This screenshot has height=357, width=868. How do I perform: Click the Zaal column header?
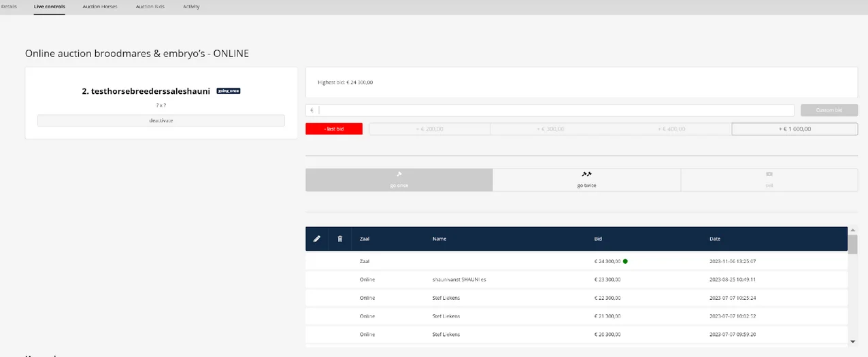pos(365,239)
